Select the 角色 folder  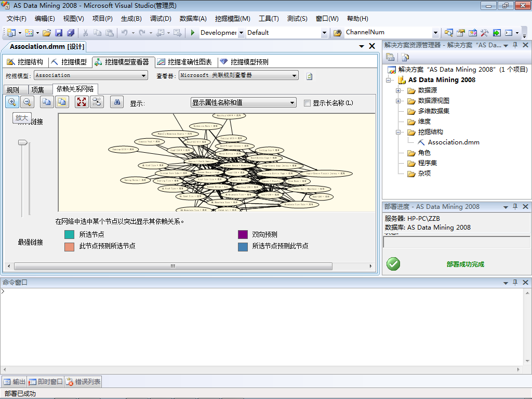click(424, 153)
